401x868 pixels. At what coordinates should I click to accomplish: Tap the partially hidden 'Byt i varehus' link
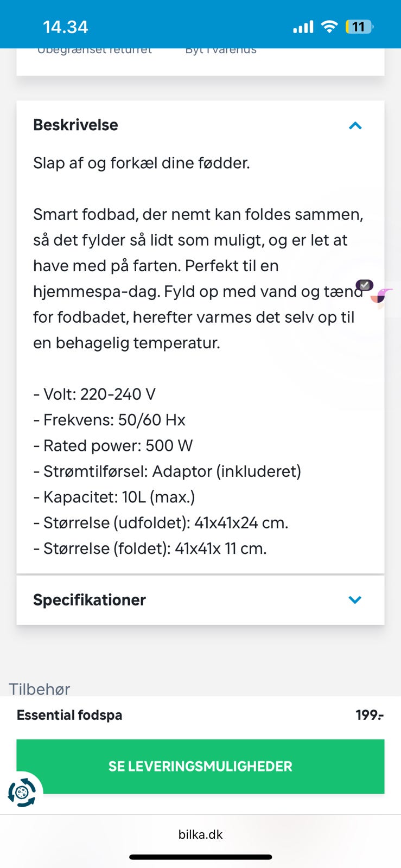pos(221,51)
